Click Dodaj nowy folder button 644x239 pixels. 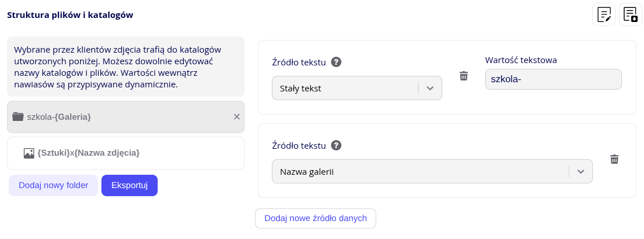click(53, 186)
